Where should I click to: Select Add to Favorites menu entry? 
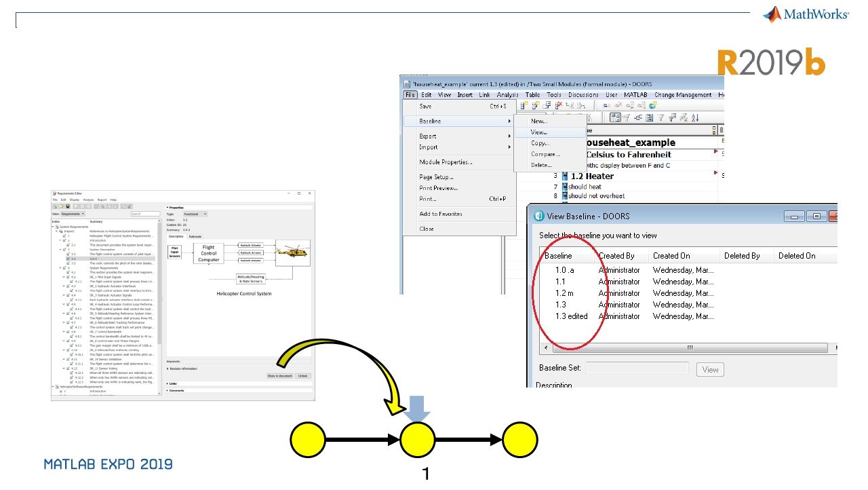(459, 214)
